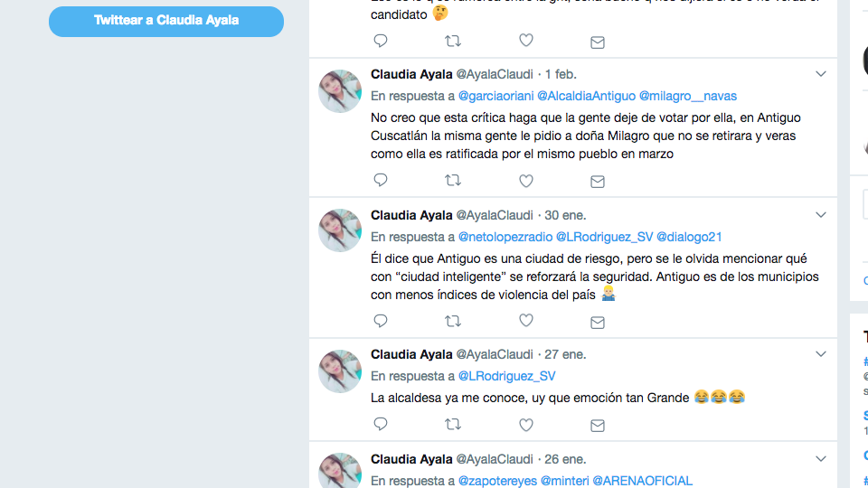868x488 pixels.
Task: Open the 1 feb. tweet options chevron
Action: [820, 73]
